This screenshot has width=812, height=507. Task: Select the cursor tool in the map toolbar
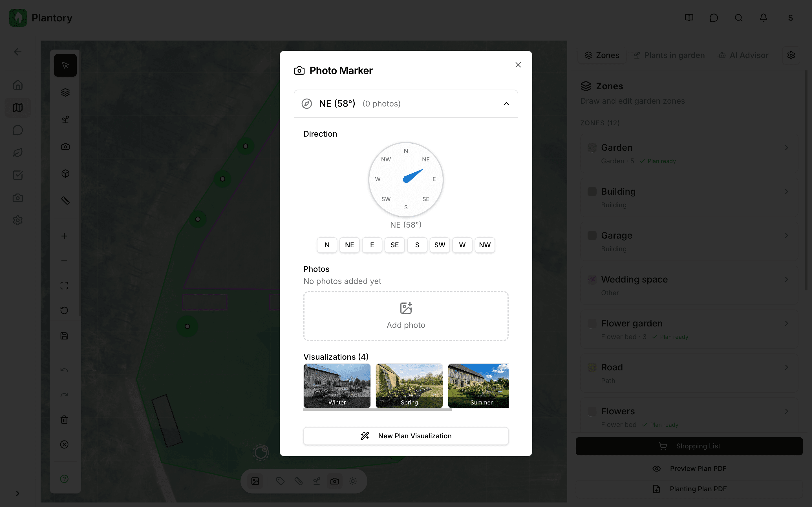coord(65,65)
